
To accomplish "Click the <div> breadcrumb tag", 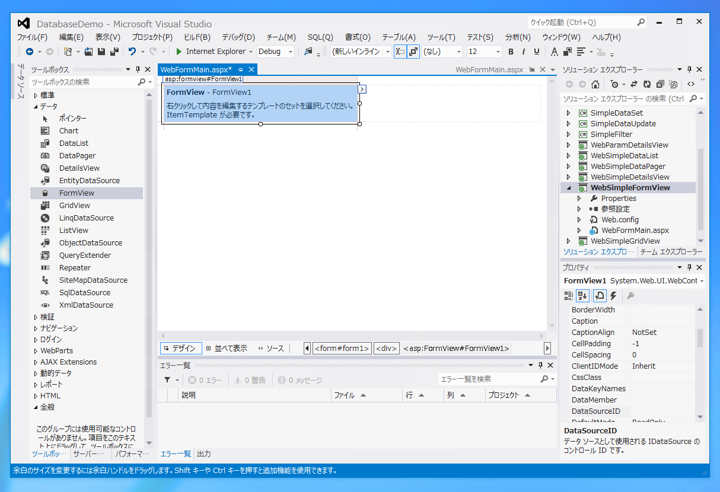I will coord(386,348).
